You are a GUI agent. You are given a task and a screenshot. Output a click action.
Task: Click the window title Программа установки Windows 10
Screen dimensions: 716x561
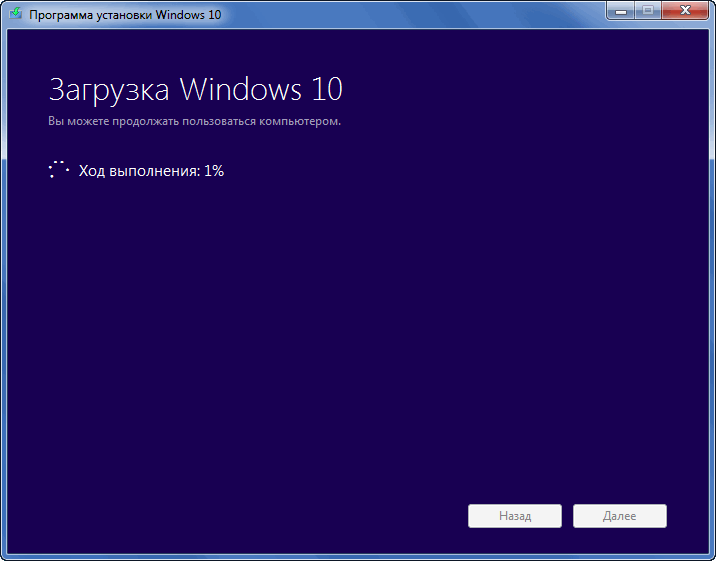tap(125, 15)
